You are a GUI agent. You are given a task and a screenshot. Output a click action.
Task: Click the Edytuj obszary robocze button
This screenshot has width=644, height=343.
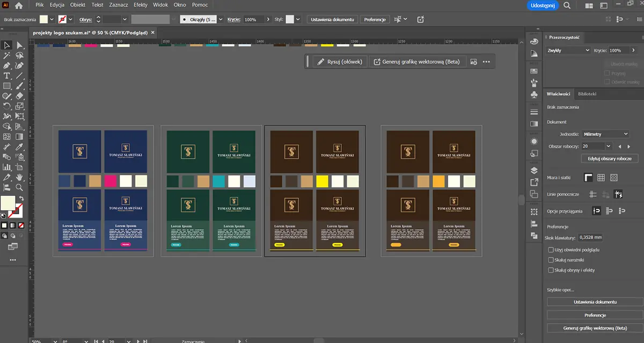coord(609,159)
